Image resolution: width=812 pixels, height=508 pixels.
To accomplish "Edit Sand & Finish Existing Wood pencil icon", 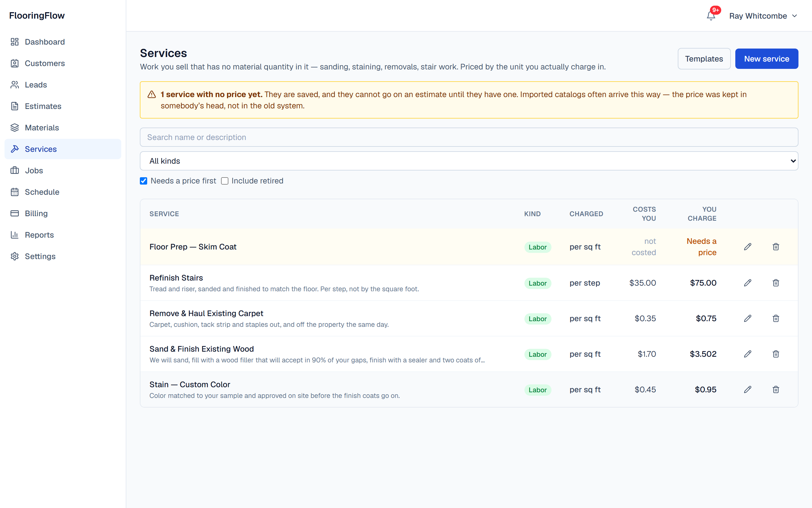I will (748, 354).
